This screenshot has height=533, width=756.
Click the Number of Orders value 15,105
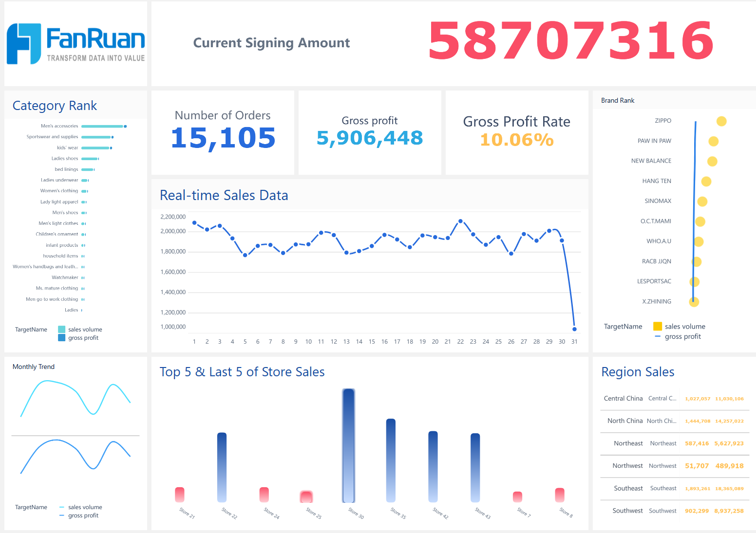[x=223, y=138]
